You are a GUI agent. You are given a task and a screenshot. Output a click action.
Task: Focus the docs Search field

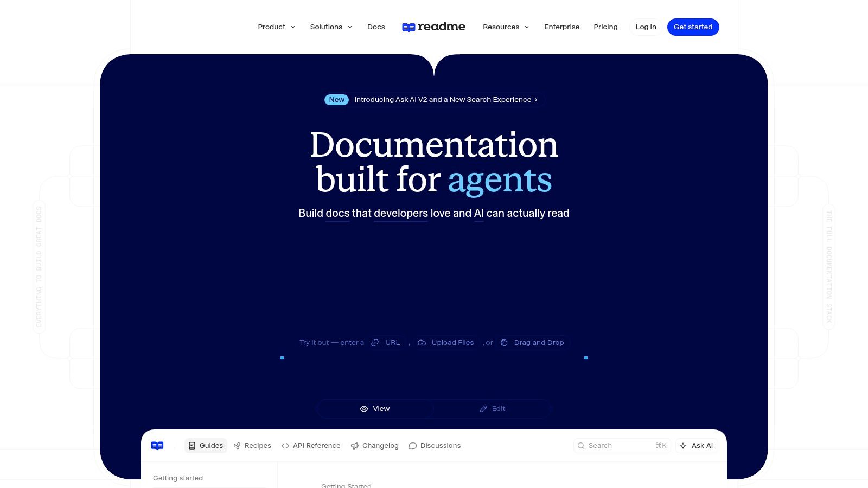point(622,446)
